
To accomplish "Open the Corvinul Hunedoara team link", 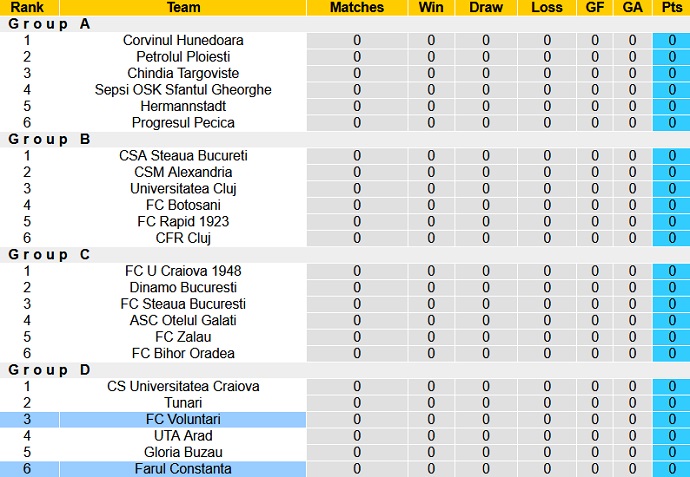I will pyautogui.click(x=183, y=40).
